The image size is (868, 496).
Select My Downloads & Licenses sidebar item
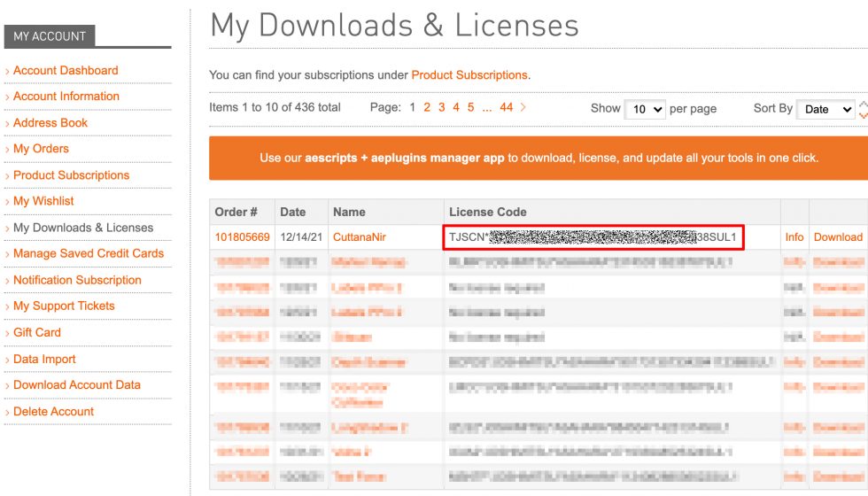point(83,228)
